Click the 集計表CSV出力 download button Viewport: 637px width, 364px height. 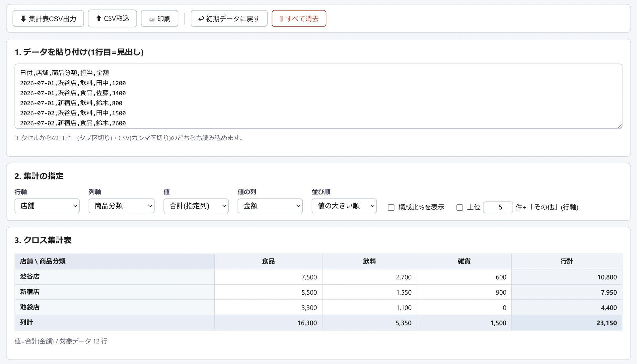tap(48, 19)
